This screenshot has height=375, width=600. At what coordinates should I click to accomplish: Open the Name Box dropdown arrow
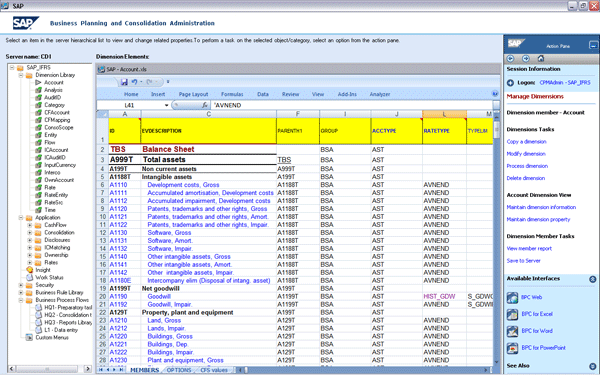(x=166, y=105)
